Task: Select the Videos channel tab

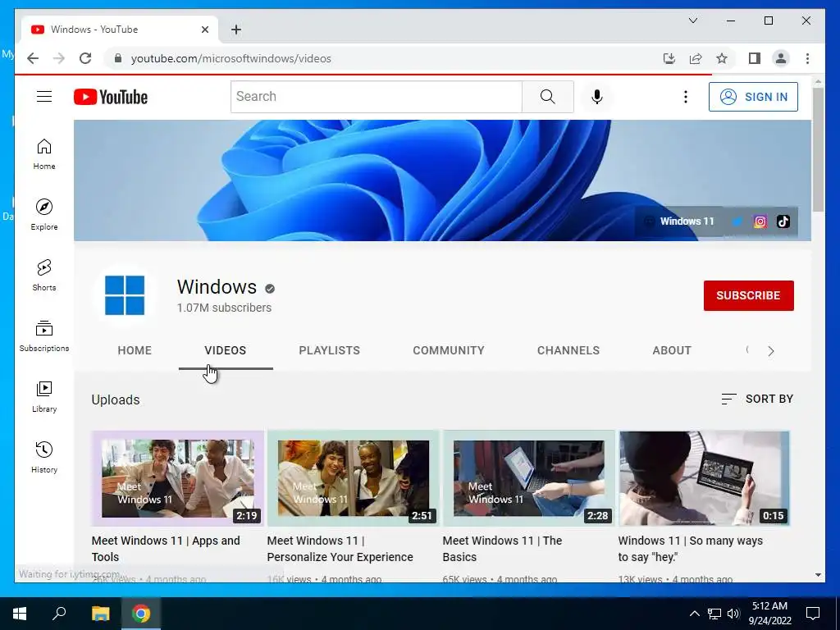Action: 226,350
